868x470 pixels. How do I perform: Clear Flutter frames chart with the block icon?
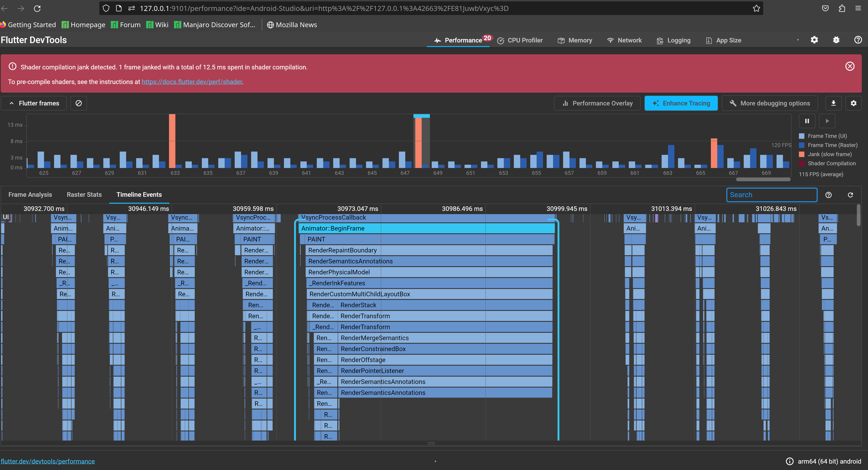coord(78,103)
